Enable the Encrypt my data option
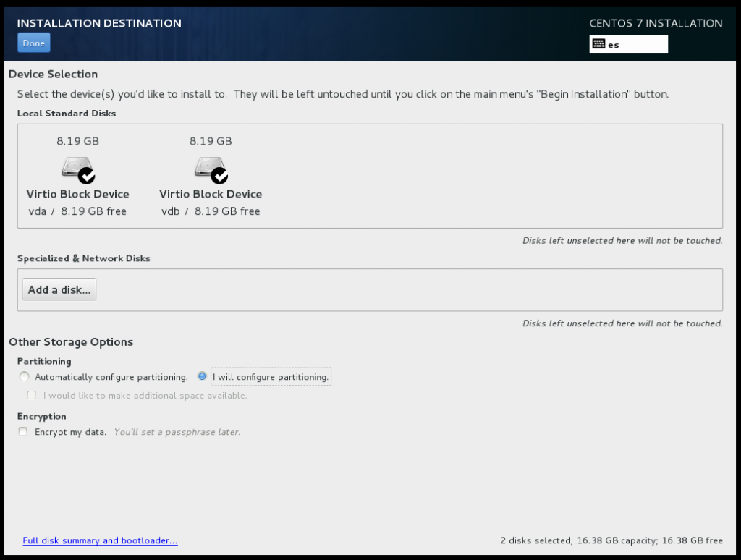The width and height of the screenshot is (741, 560). (22, 430)
